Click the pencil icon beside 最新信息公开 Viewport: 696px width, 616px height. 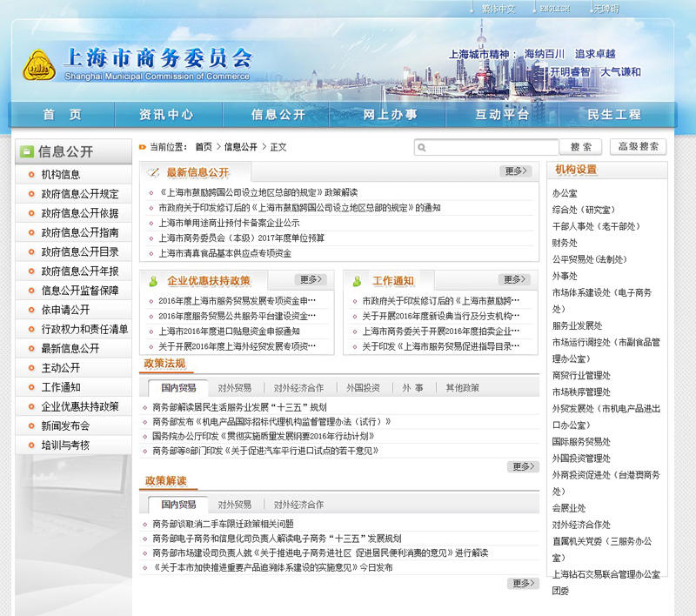point(154,172)
